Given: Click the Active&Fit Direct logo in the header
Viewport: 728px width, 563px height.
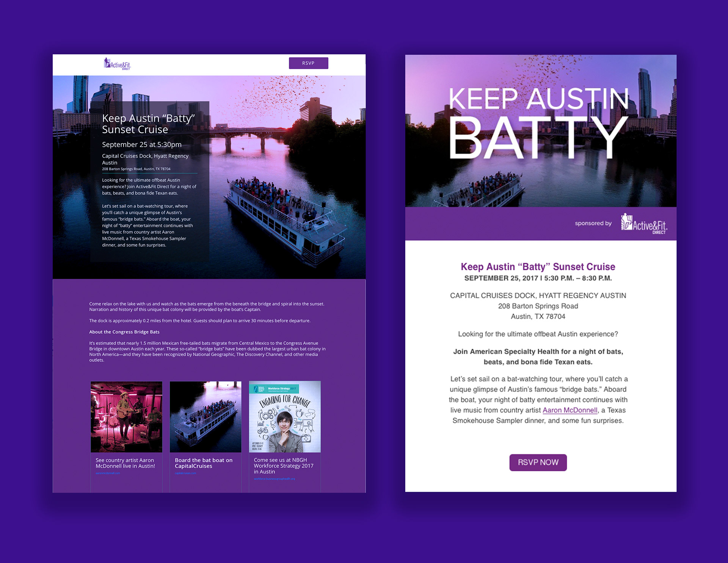Looking at the screenshot, I should 118,64.
